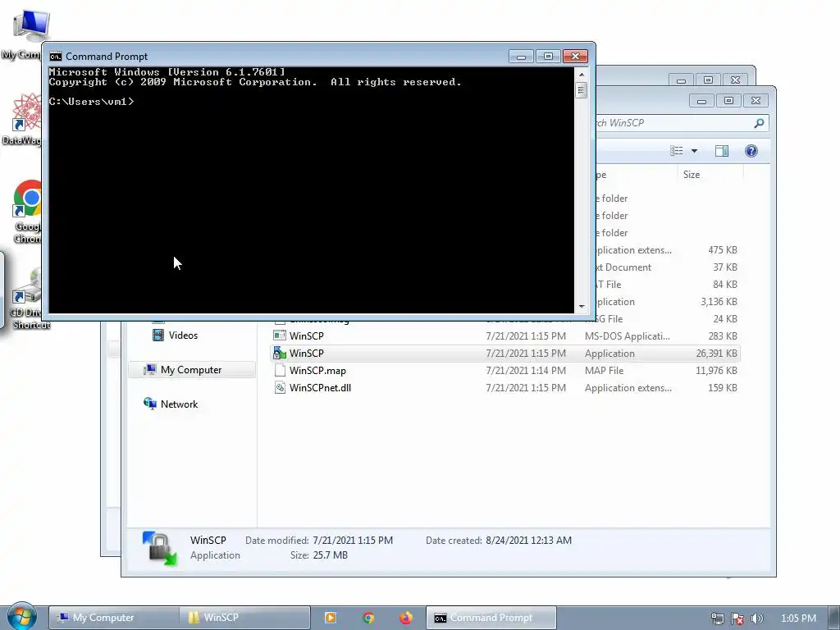This screenshot has width=840, height=630.
Task: Click the Size 25.7 MB value in details pane
Action: pos(330,555)
